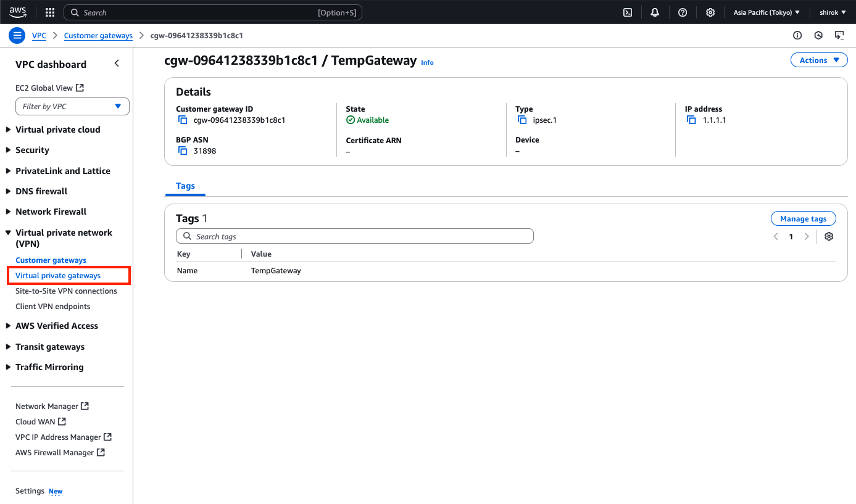Image resolution: width=856 pixels, height=504 pixels.
Task: Open Settings in the sidebar
Action: [x=30, y=491]
